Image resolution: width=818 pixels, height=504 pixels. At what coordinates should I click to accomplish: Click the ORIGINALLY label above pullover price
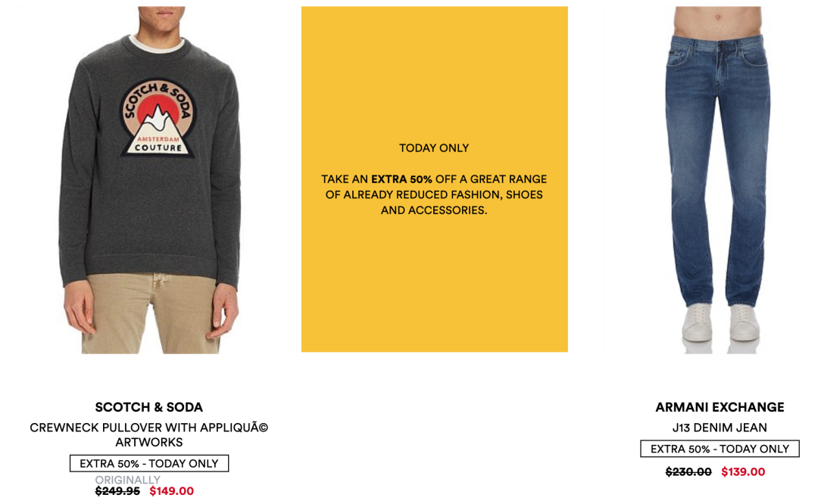128,480
